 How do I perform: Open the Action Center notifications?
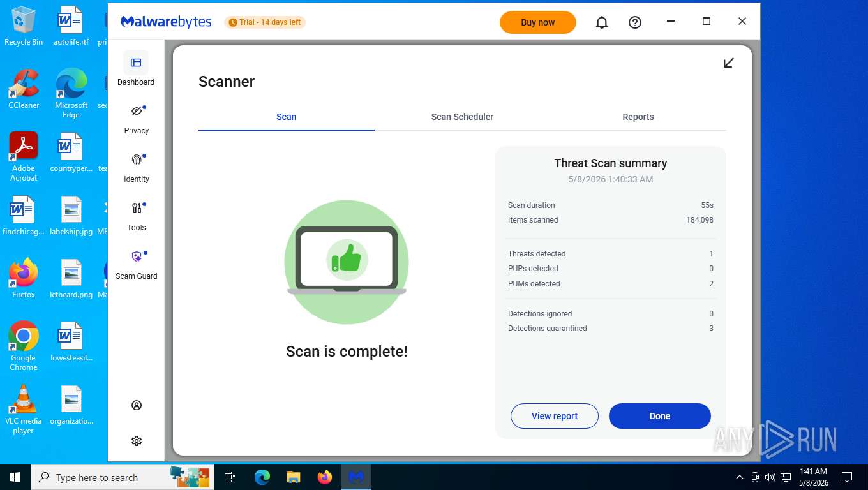(x=847, y=477)
